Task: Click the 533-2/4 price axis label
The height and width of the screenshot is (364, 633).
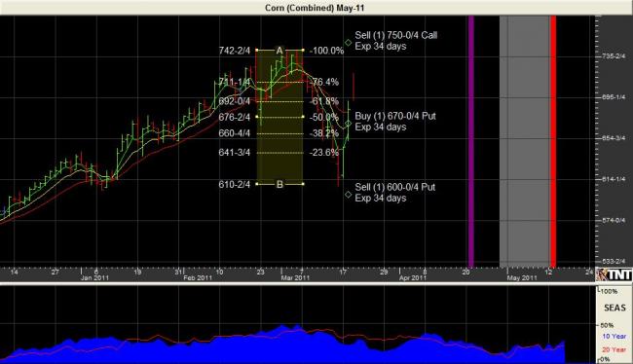Action: pyautogui.click(x=613, y=261)
